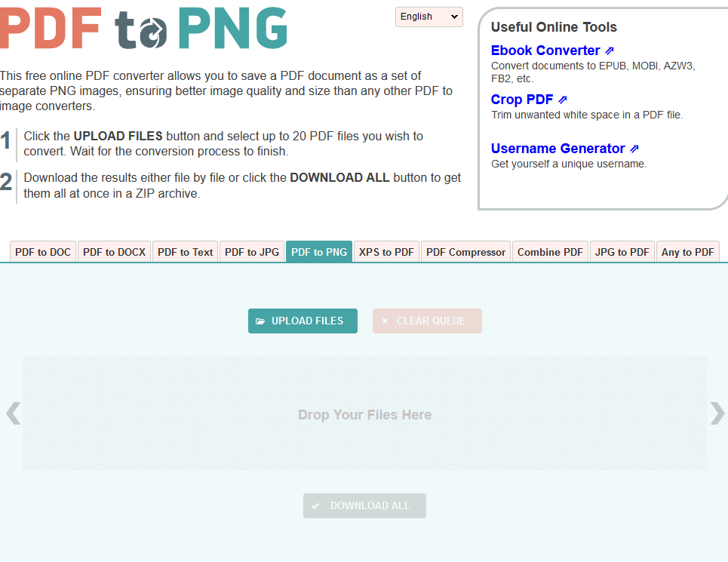Click the arrow icon next to Ebook Converter
This screenshot has height=562, width=728.
tap(610, 50)
